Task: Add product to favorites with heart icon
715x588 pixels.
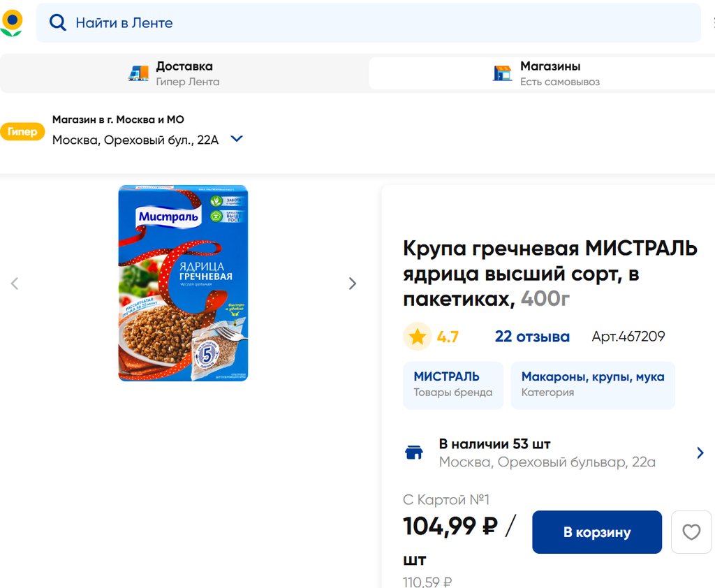Action: pyautogui.click(x=691, y=532)
